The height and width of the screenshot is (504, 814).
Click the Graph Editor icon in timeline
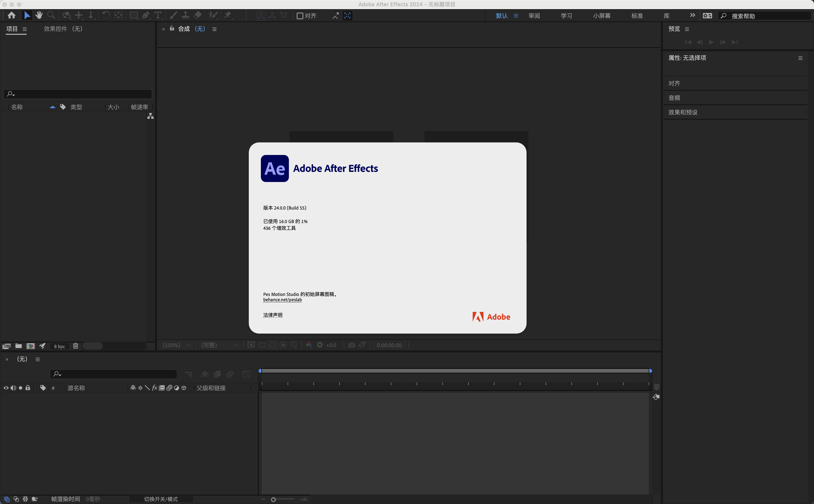tap(246, 374)
